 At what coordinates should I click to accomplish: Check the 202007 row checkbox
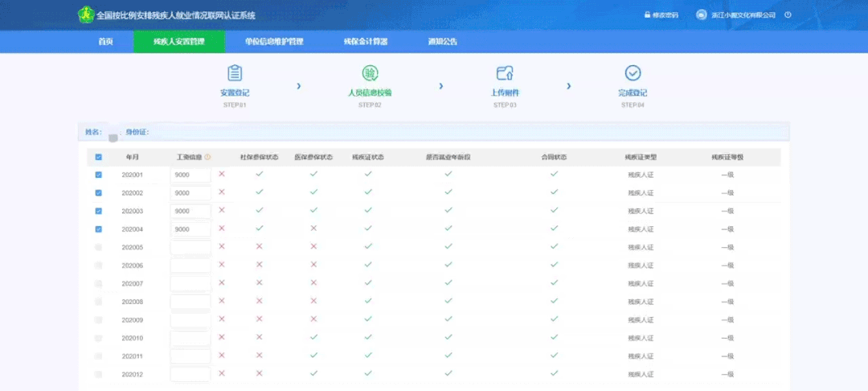[99, 283]
